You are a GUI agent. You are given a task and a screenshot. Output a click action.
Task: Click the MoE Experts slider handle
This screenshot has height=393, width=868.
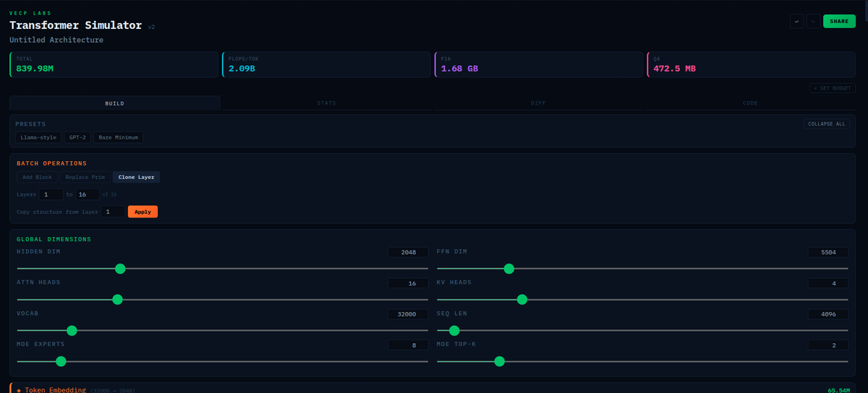61,361
